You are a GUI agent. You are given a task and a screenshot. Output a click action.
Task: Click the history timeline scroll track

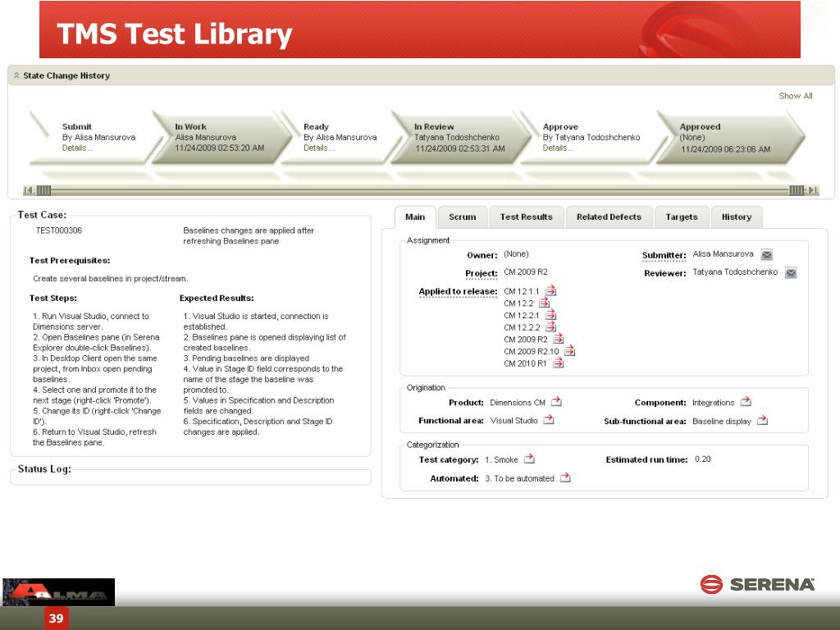pyautogui.click(x=420, y=190)
